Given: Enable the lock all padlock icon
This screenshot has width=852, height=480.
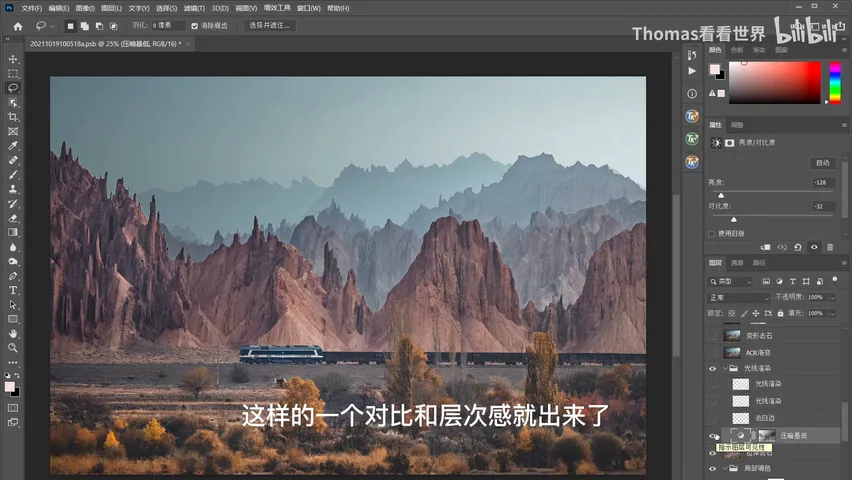Looking at the screenshot, I should coord(780,313).
